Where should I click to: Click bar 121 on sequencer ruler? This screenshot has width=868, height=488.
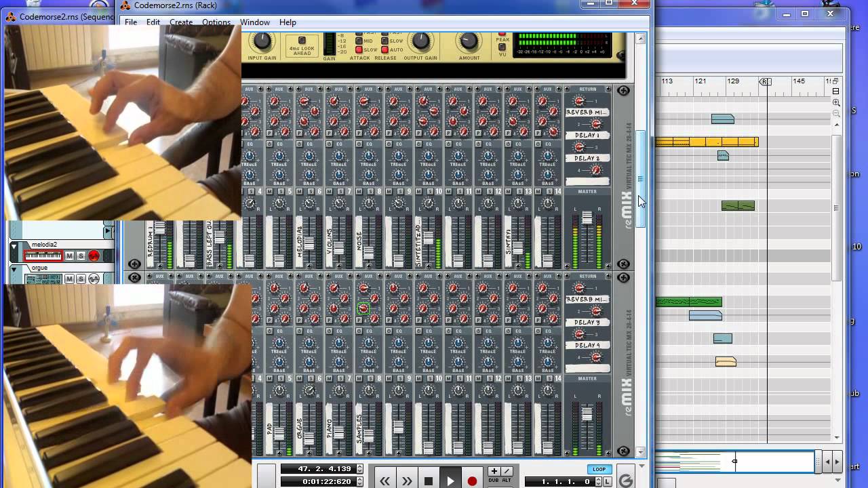point(700,81)
